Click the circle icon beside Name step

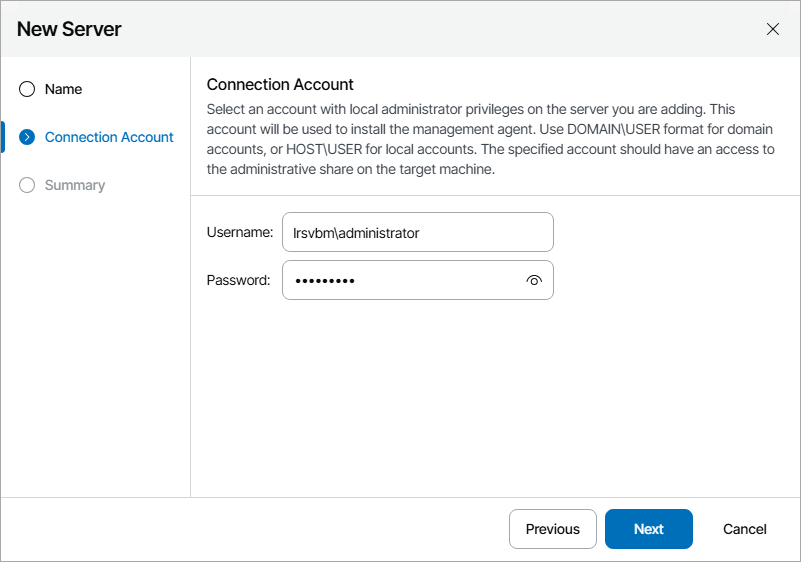coord(27,89)
